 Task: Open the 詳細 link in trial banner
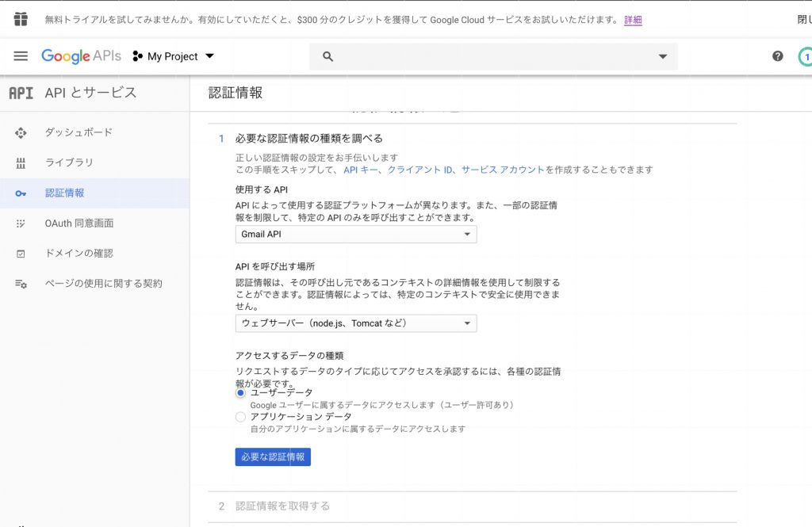tap(633, 20)
